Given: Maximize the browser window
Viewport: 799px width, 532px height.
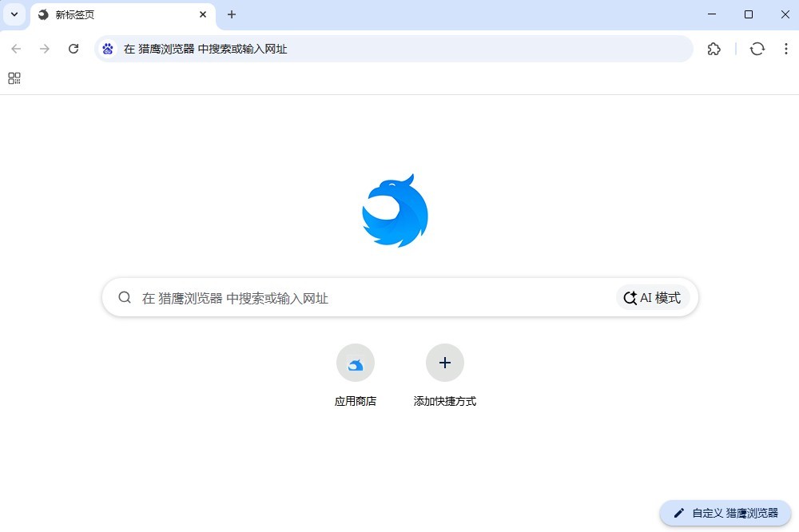Looking at the screenshot, I should point(749,14).
